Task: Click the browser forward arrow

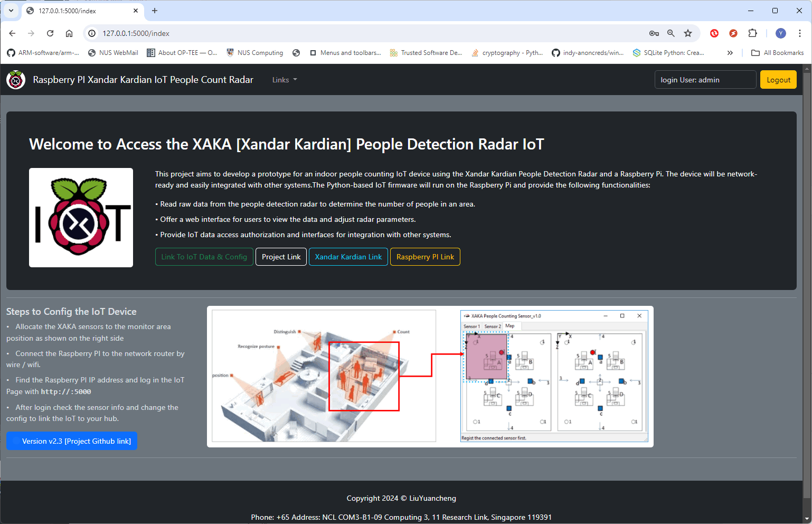Action: [x=31, y=33]
